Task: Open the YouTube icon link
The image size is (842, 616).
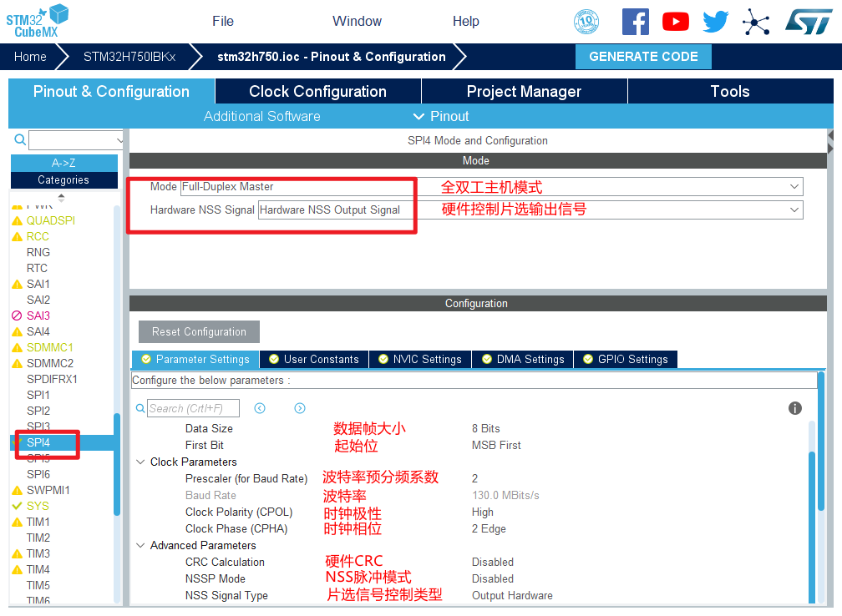Action: pyautogui.click(x=675, y=22)
